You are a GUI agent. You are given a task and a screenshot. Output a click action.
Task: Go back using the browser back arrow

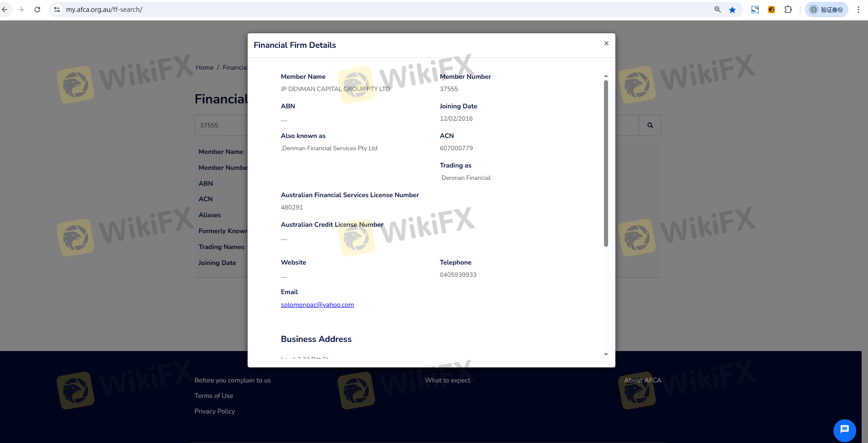click(5, 10)
